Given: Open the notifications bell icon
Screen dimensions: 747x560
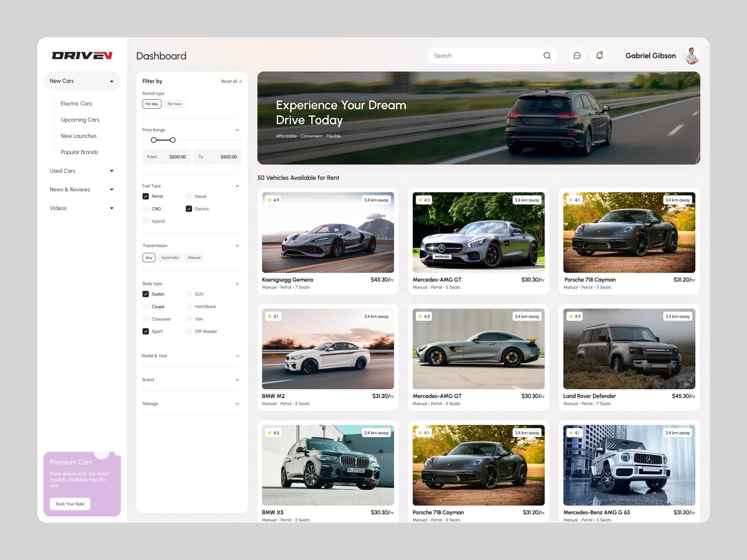Looking at the screenshot, I should click(599, 56).
